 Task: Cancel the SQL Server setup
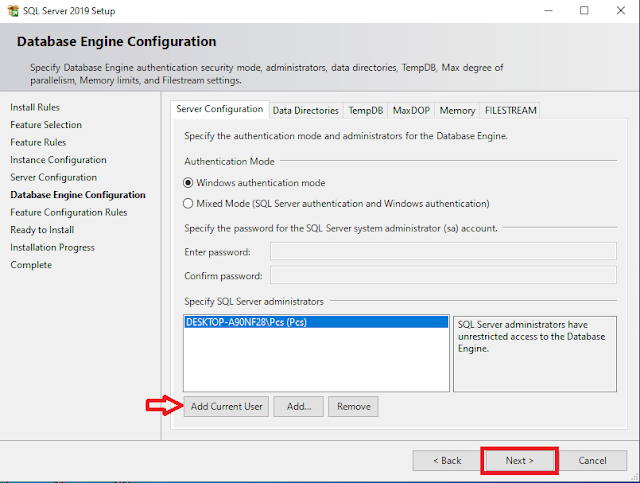[x=592, y=461]
